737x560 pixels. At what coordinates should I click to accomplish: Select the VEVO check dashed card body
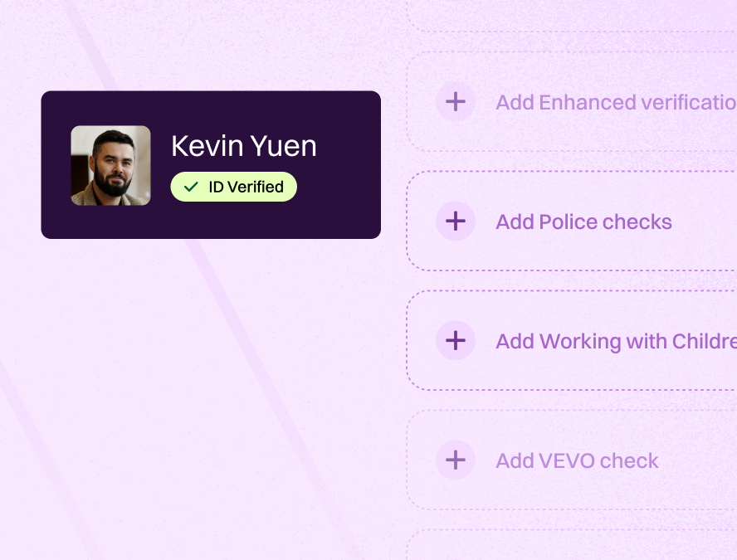696,489
